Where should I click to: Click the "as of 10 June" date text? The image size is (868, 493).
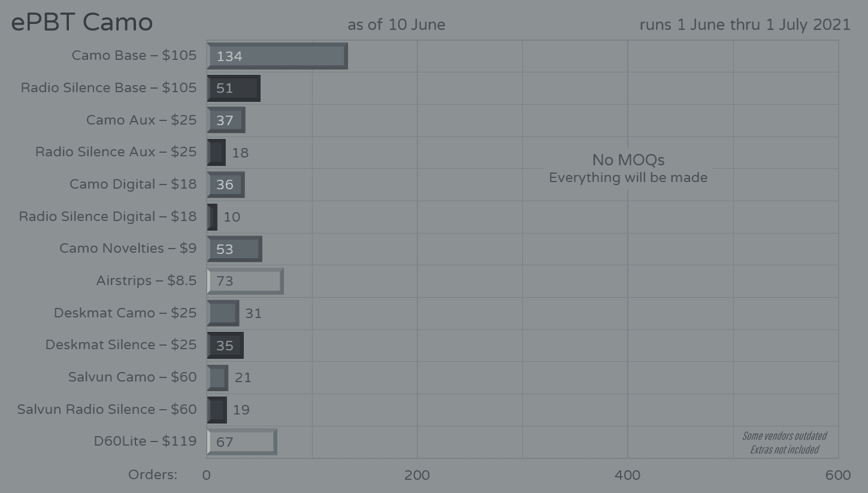pos(396,25)
